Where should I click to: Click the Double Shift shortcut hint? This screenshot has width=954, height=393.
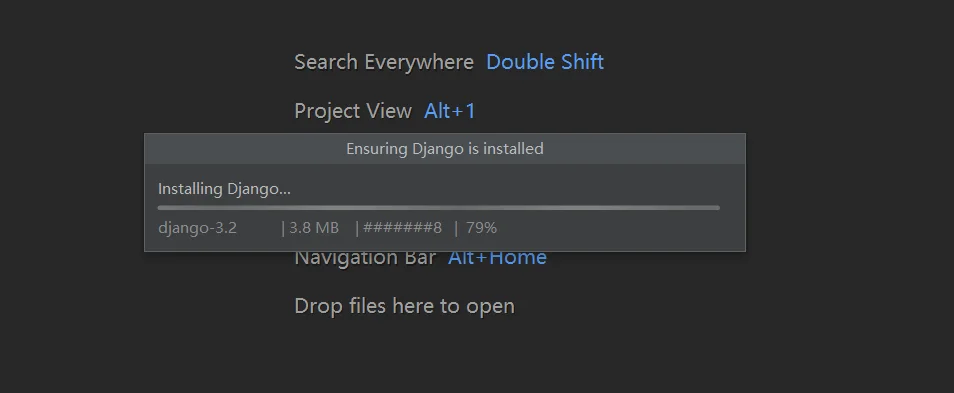tap(545, 62)
